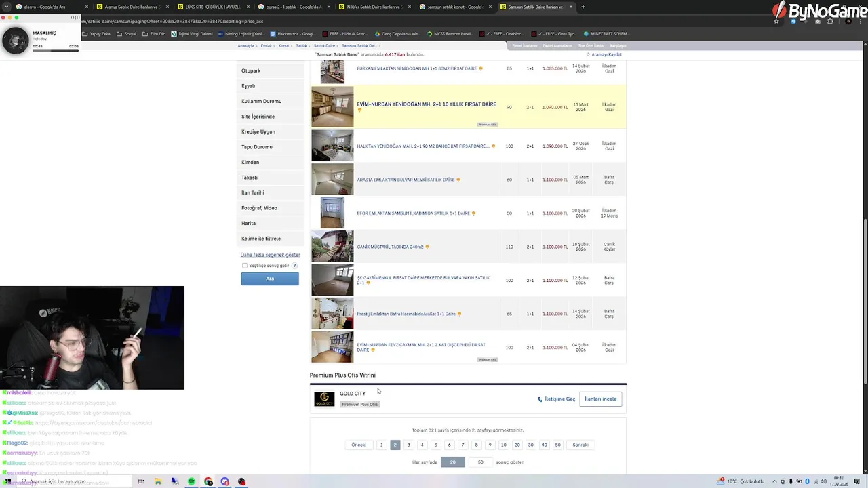Screen dimensions: 868x488
Task: Open the MINECRAFT SCHEM... bookmark
Action: tap(606, 33)
